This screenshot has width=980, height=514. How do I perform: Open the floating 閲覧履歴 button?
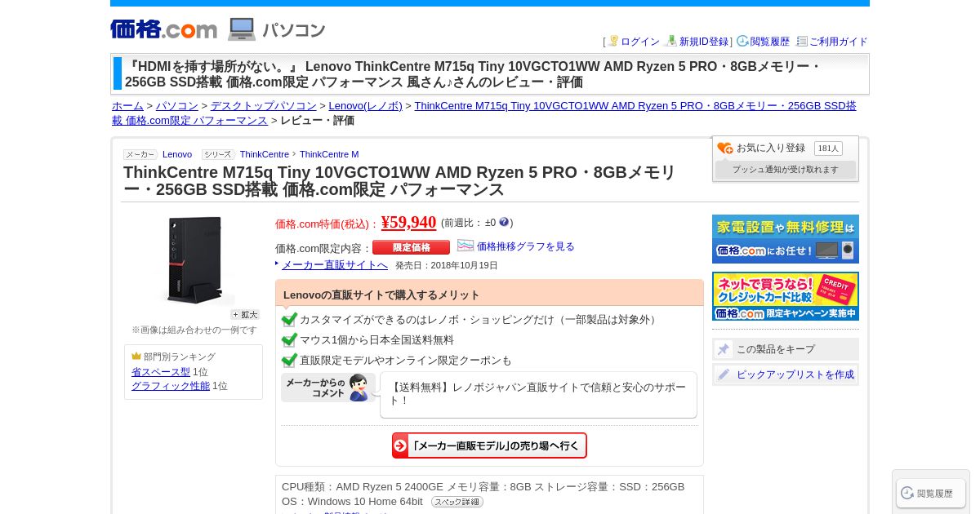931,493
